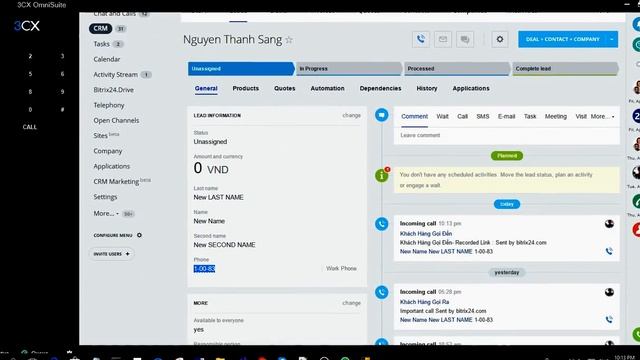Open Tasks in the sidebar menu
The width and height of the screenshot is (640, 360).
(102, 44)
